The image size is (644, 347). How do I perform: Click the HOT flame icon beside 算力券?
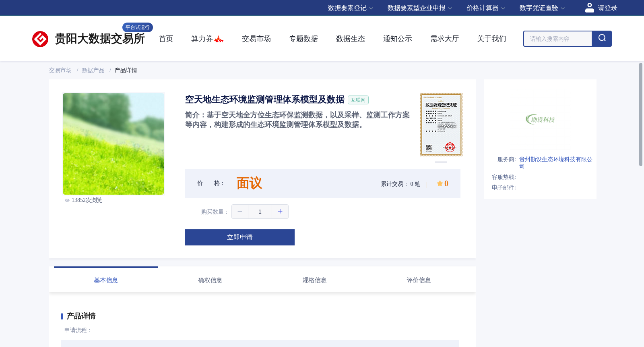219,39
